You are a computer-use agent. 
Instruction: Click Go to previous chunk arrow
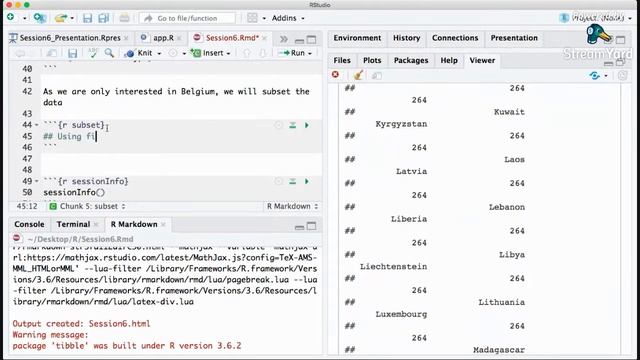pyautogui.click(x=247, y=53)
